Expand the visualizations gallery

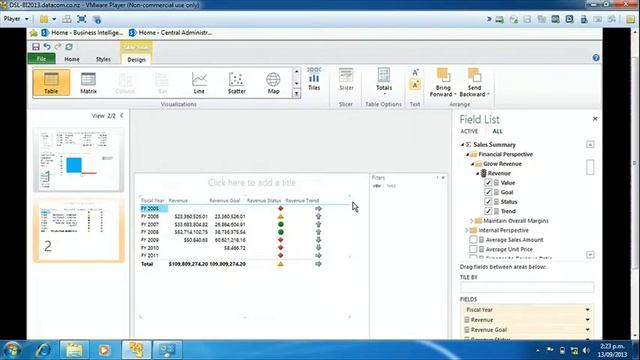click(x=297, y=94)
